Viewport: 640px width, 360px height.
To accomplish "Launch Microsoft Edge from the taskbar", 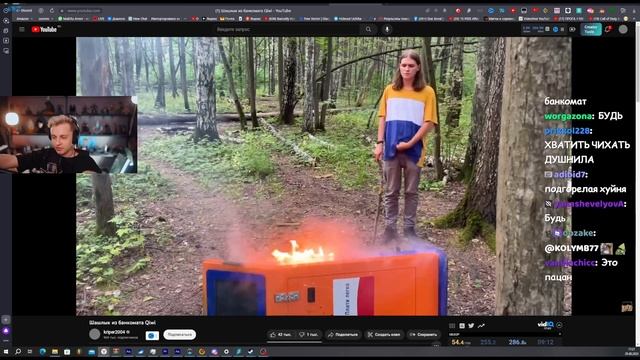I will (42, 351).
